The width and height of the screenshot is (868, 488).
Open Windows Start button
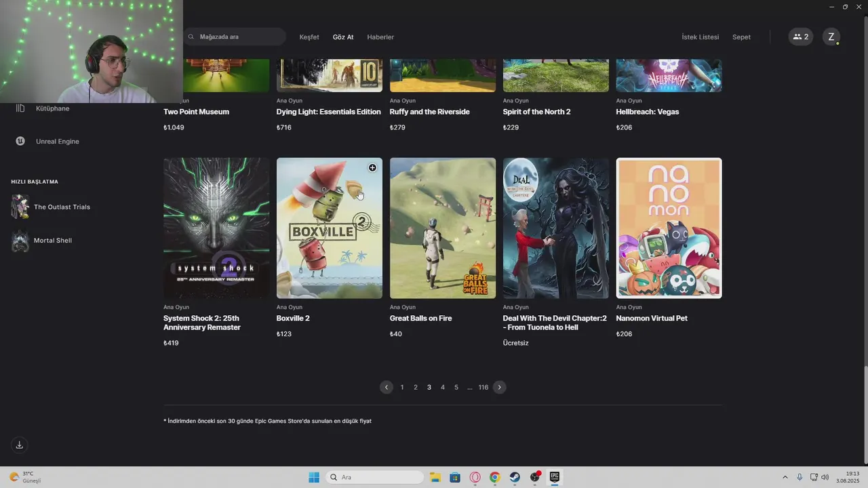[x=314, y=477]
